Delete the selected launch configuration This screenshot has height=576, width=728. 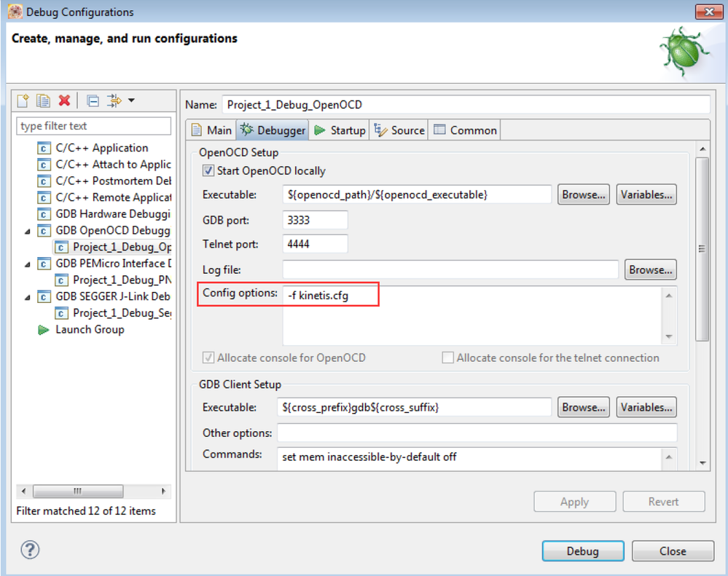[x=64, y=101]
